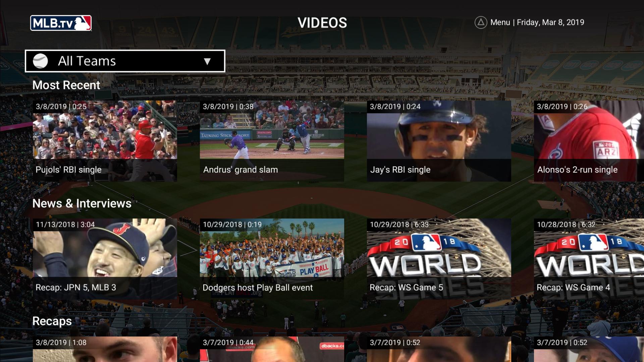The image size is (644, 362).
Task: Click the MLB.TV logo
Action: point(61,23)
